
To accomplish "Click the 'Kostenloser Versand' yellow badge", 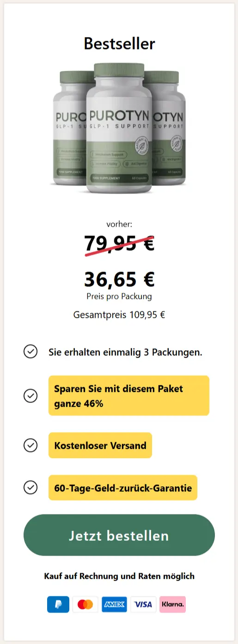I will tap(100, 446).
